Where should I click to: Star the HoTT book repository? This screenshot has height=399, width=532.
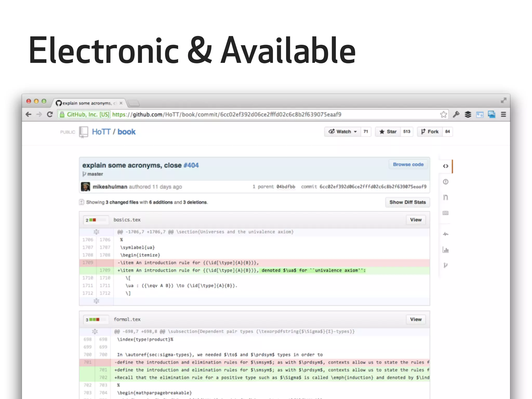click(388, 132)
